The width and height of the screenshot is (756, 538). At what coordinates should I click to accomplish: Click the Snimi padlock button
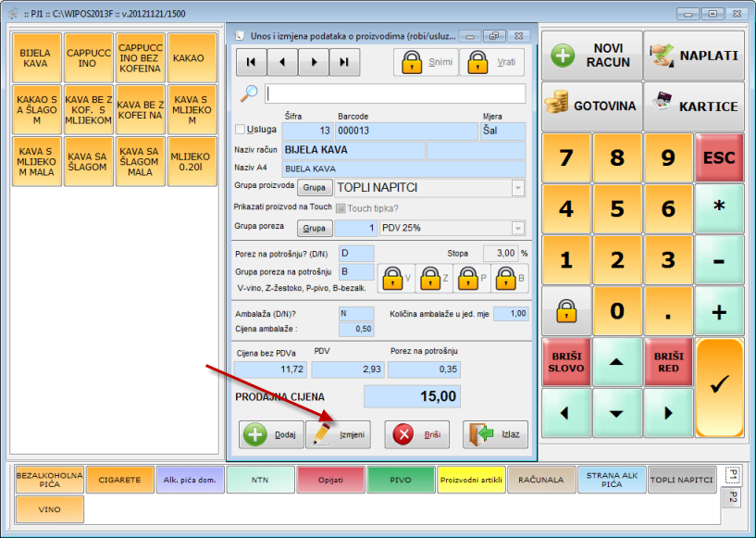coord(426,62)
